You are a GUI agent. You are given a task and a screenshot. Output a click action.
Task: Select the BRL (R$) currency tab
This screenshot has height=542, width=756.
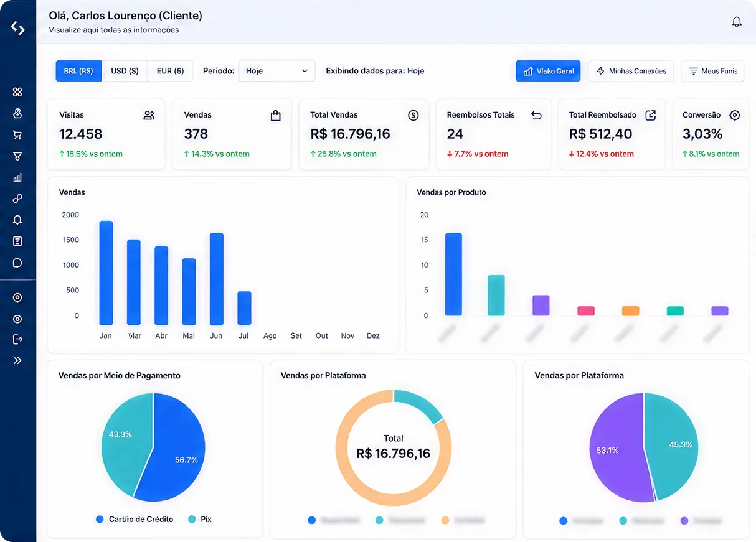pyautogui.click(x=78, y=71)
